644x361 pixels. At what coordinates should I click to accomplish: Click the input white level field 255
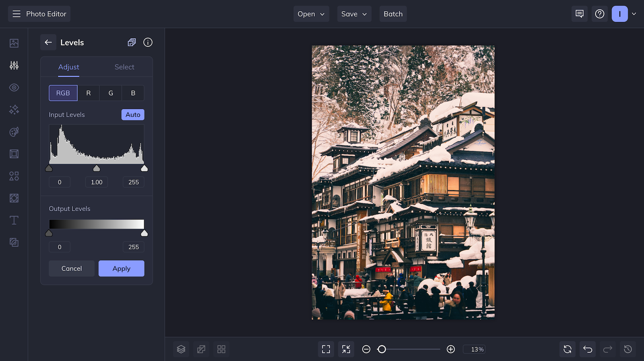pos(134,182)
